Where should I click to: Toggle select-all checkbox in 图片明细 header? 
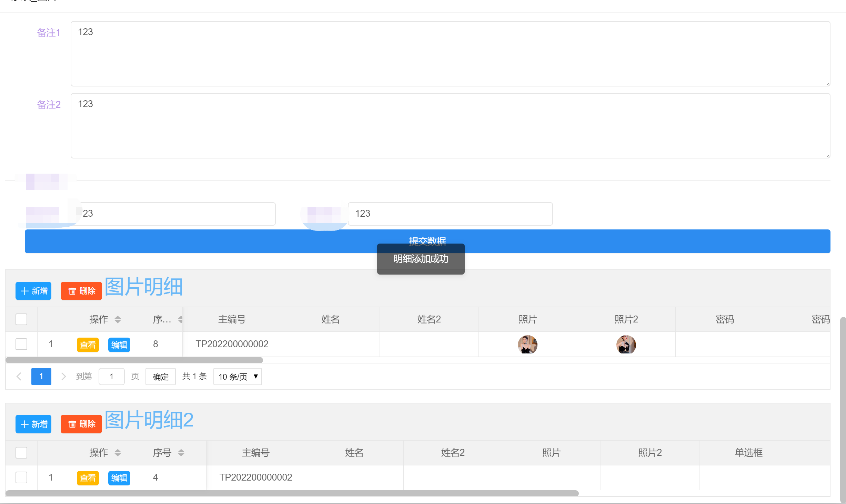(21, 319)
